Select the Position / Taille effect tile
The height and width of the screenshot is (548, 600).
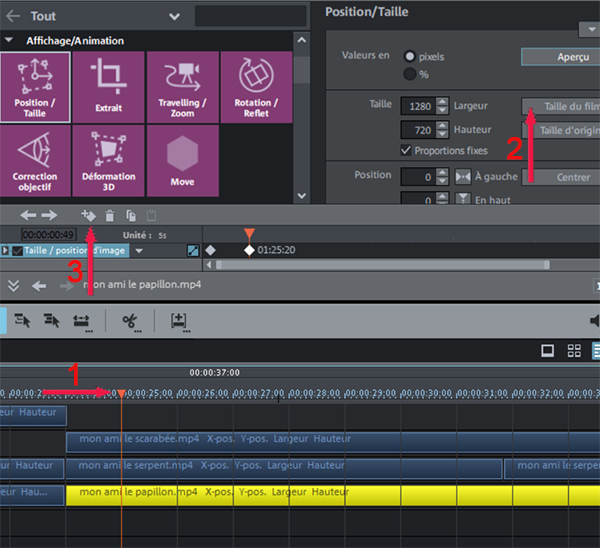coord(35,86)
